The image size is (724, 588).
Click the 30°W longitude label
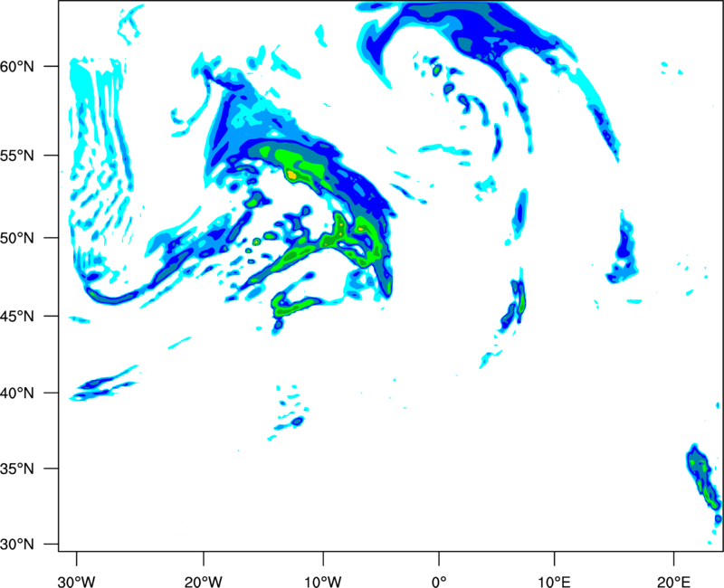point(76,582)
